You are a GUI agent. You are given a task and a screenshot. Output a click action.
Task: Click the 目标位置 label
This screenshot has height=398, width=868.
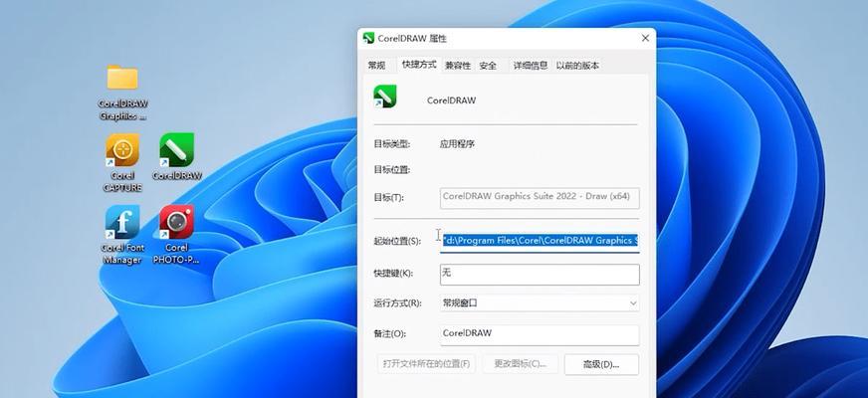pyautogui.click(x=392, y=170)
